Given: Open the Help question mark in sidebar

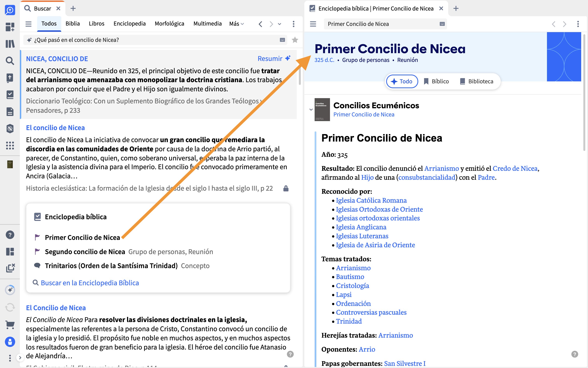Looking at the screenshot, I should (x=10, y=235).
